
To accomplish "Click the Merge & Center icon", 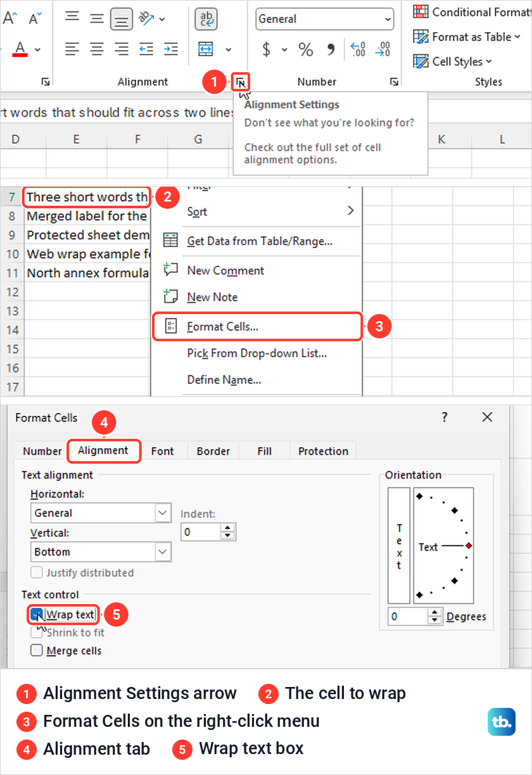I will pyautogui.click(x=206, y=49).
